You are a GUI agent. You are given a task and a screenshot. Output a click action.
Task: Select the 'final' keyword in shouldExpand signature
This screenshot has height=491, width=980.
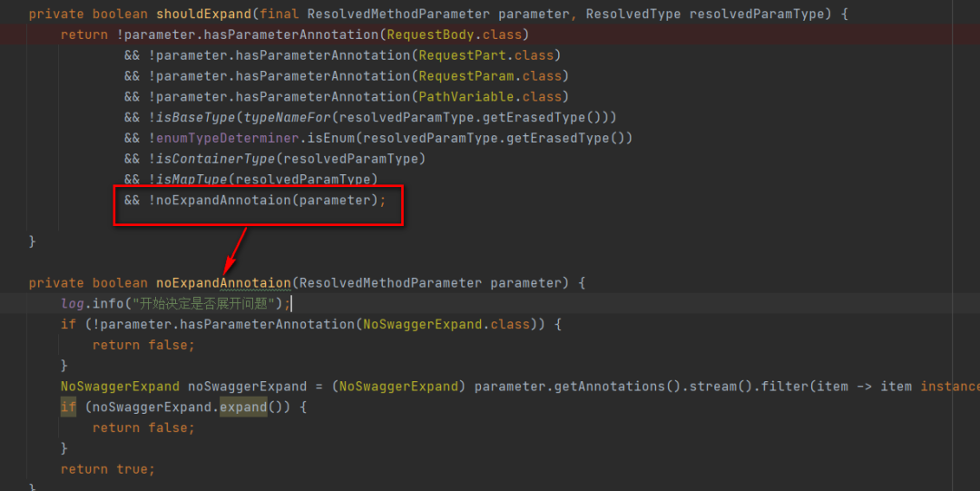point(279,14)
